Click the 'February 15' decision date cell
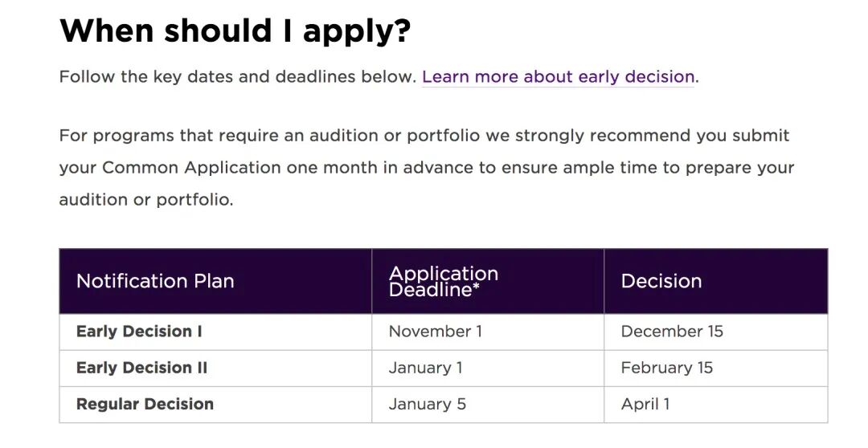The width and height of the screenshot is (868, 448). 666,368
